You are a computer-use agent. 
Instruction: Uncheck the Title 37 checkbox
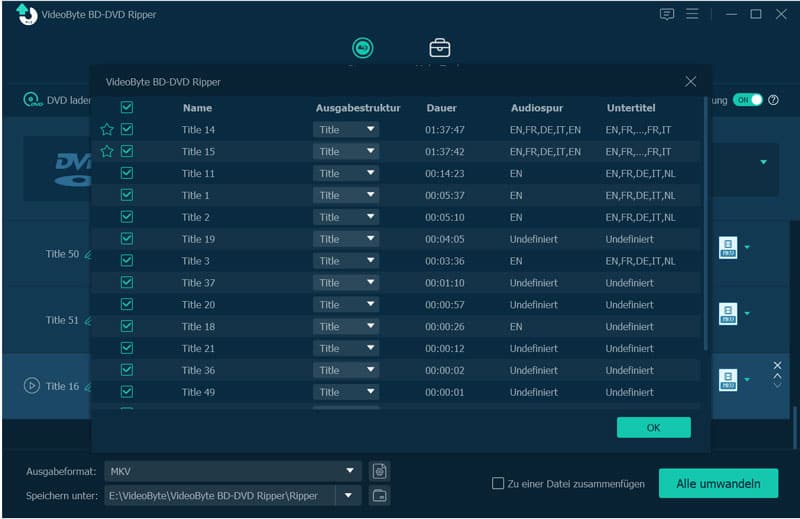(127, 282)
